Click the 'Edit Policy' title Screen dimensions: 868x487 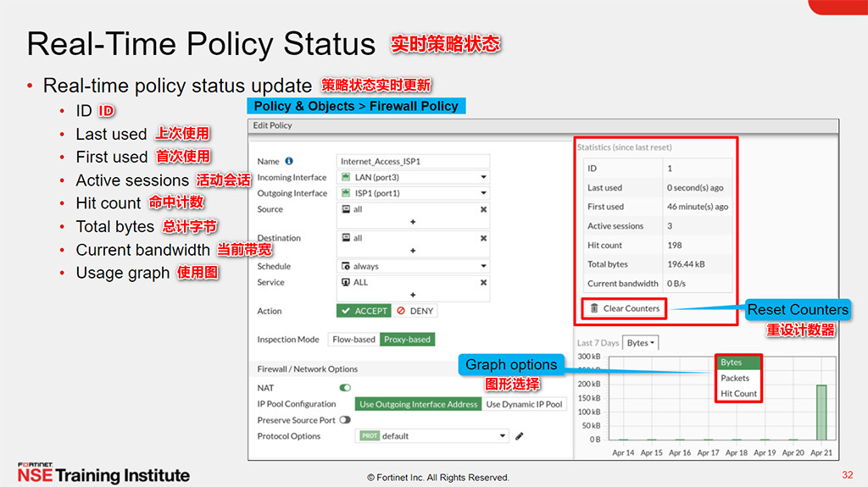[x=272, y=125]
